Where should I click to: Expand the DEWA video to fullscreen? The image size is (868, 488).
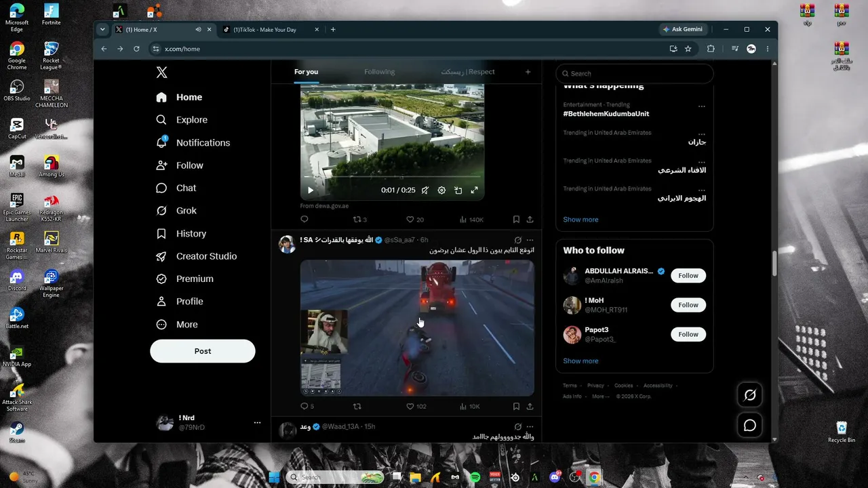point(474,190)
